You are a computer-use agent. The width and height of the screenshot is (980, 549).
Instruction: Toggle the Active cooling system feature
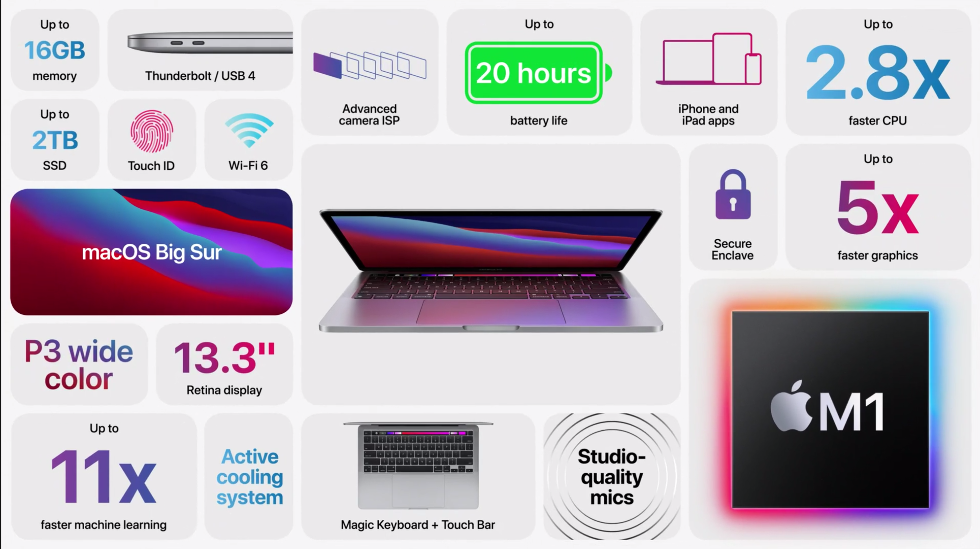click(x=249, y=476)
